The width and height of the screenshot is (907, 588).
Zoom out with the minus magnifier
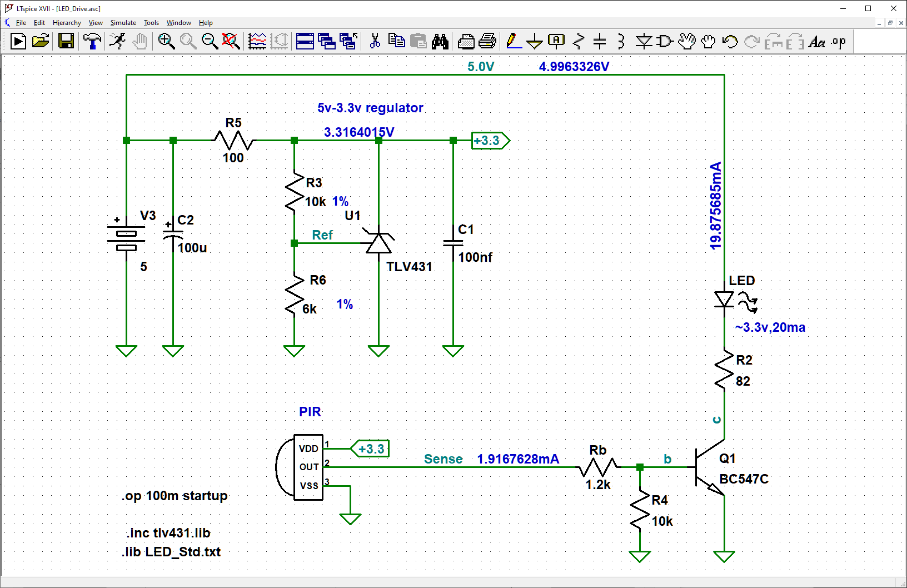[210, 41]
